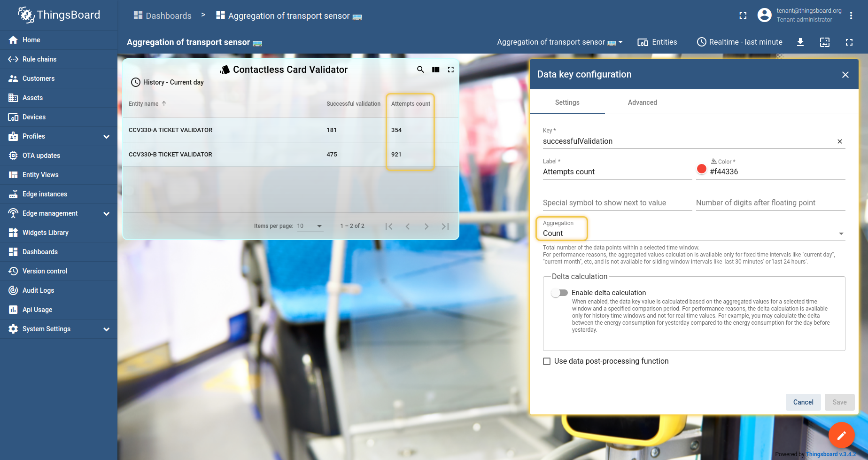Open Version control page
This screenshot has height=460, width=868.
click(x=59, y=271)
